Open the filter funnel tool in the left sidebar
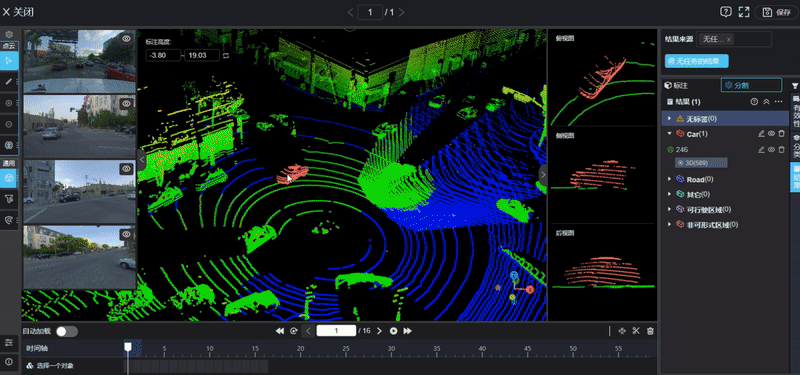800x375 pixels. click(9, 198)
